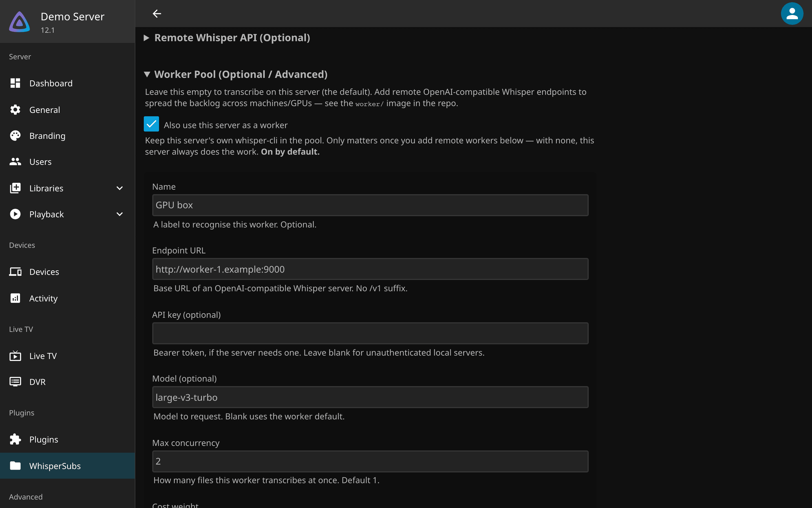The height and width of the screenshot is (508, 812).
Task: Click the Model input field
Action: tap(370, 397)
